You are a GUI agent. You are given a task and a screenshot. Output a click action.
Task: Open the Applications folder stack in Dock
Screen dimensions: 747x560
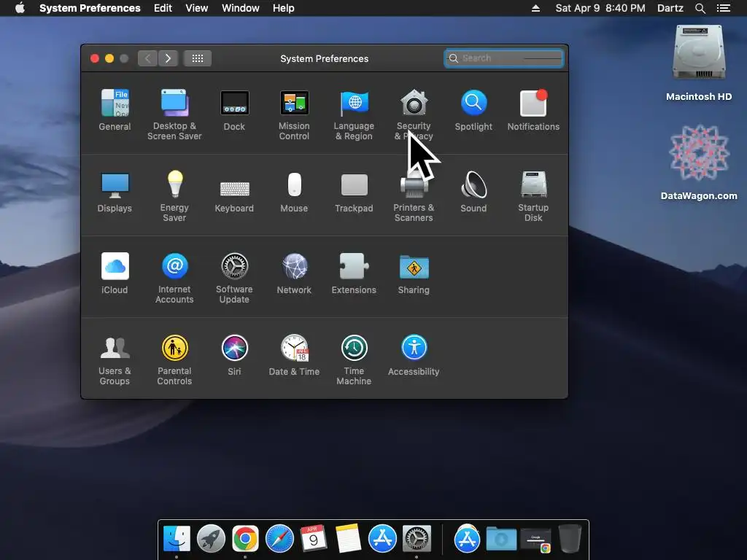[467, 539]
